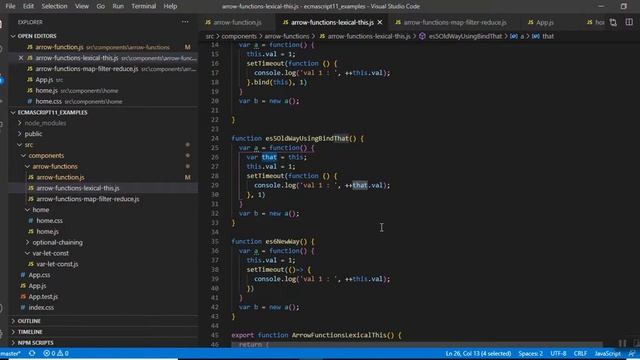Click the 'that' breadcrumb symbol
This screenshot has height=360, width=640.
[548, 36]
